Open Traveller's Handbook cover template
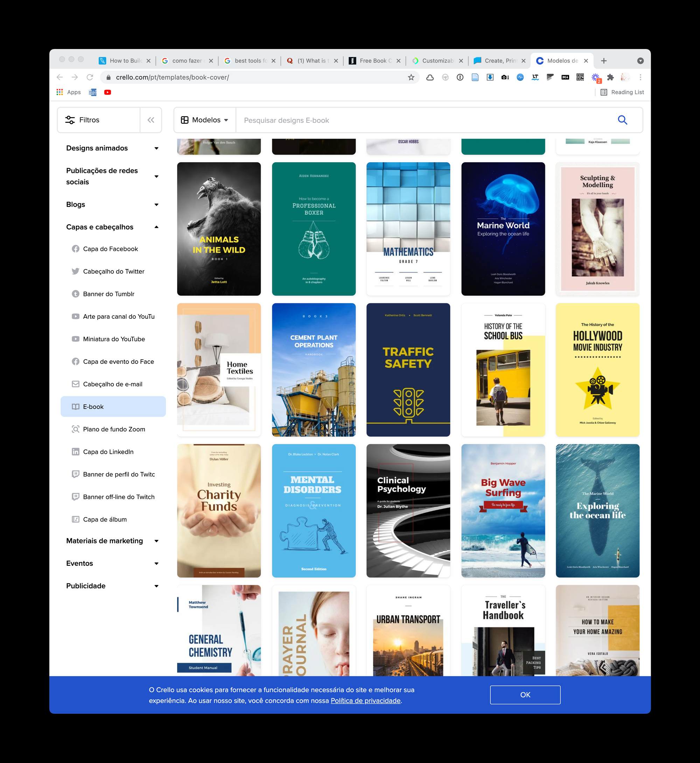 coord(503,630)
